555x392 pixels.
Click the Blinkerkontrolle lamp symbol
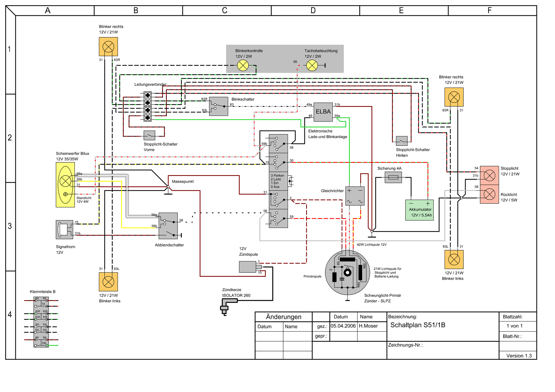point(243,66)
